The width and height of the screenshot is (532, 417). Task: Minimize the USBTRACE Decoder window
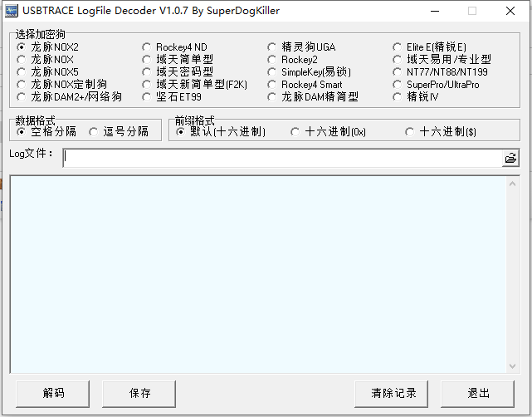point(435,11)
